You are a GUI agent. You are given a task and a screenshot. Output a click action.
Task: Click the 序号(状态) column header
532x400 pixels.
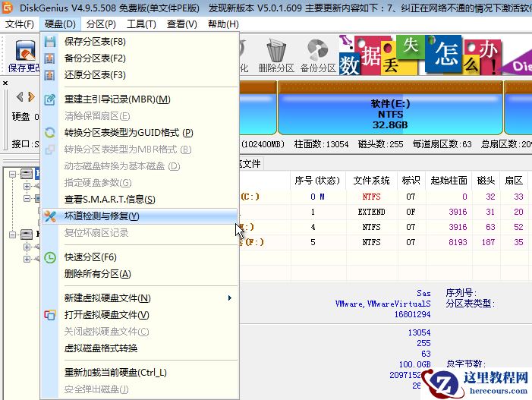pos(317,181)
